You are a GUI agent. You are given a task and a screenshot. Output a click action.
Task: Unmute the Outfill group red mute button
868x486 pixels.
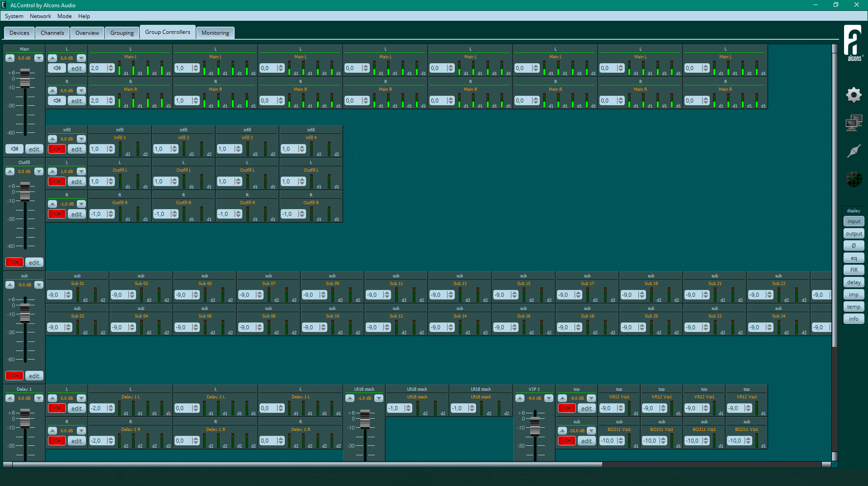(14, 262)
